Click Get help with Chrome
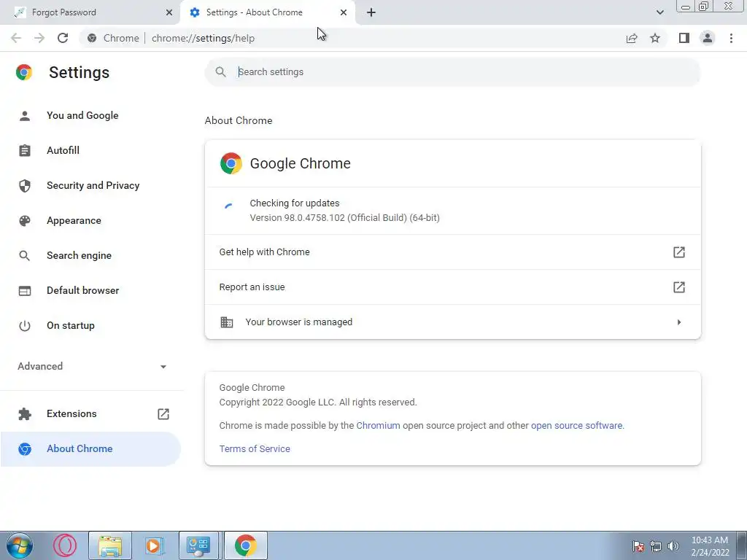Image resolution: width=747 pixels, height=560 pixels. click(x=452, y=252)
